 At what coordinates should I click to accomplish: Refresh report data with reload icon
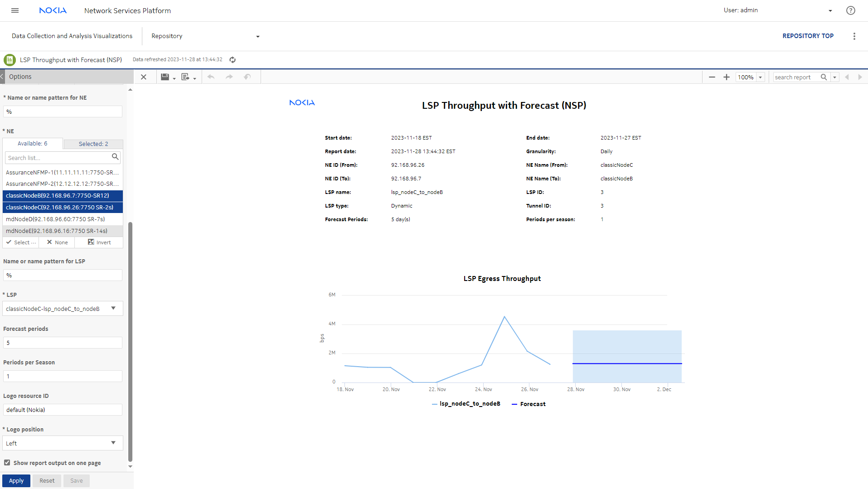(x=233, y=60)
